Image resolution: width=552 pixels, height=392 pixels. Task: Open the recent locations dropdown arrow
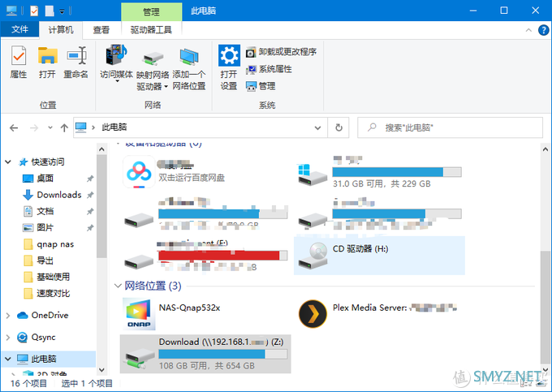click(50, 127)
